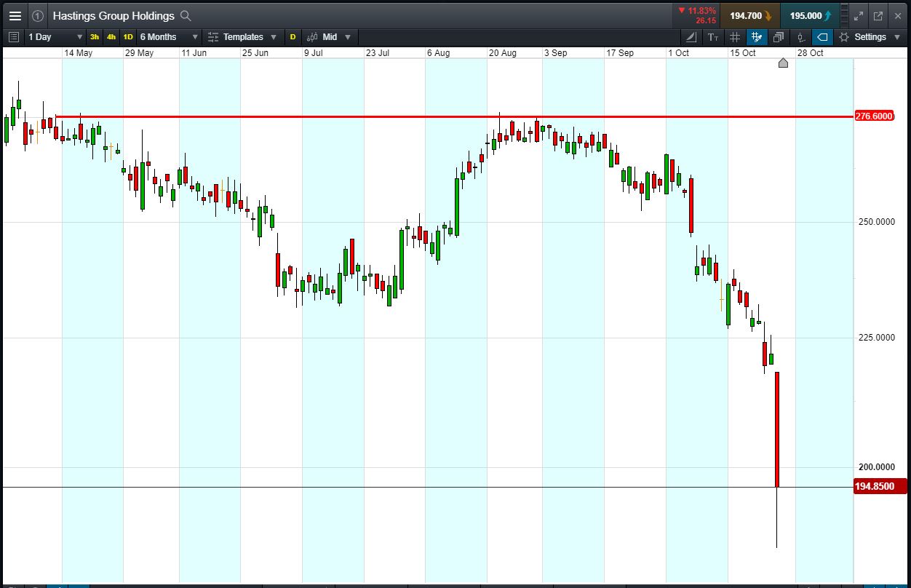This screenshot has height=588, width=911.
Task: Open the Settings dropdown
Action: pyautogui.click(x=869, y=37)
